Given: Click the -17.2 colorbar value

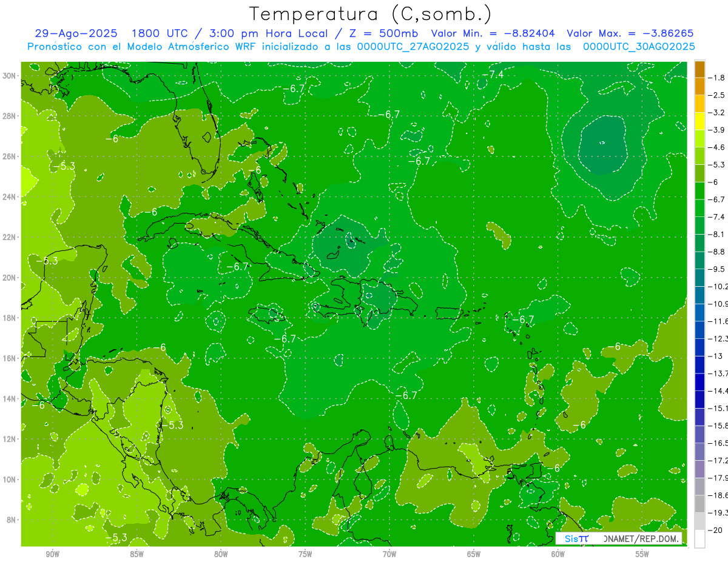Looking at the screenshot, I should pos(718,460).
